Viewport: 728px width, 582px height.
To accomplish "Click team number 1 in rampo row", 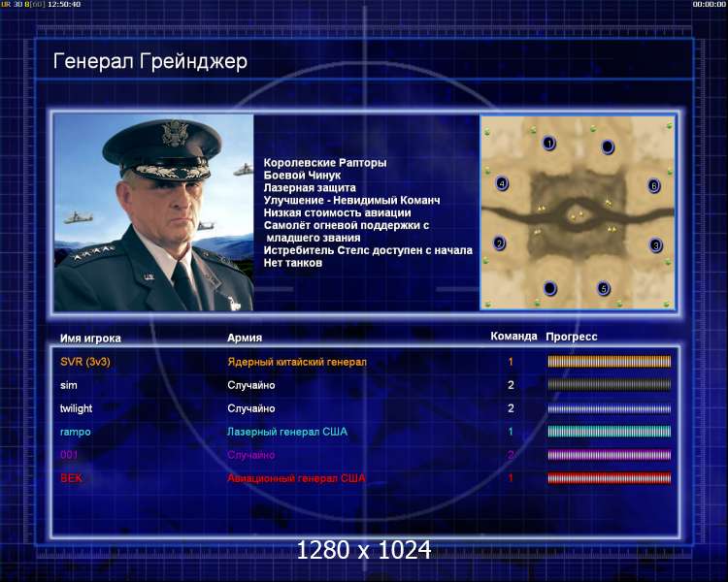I will pos(511,432).
